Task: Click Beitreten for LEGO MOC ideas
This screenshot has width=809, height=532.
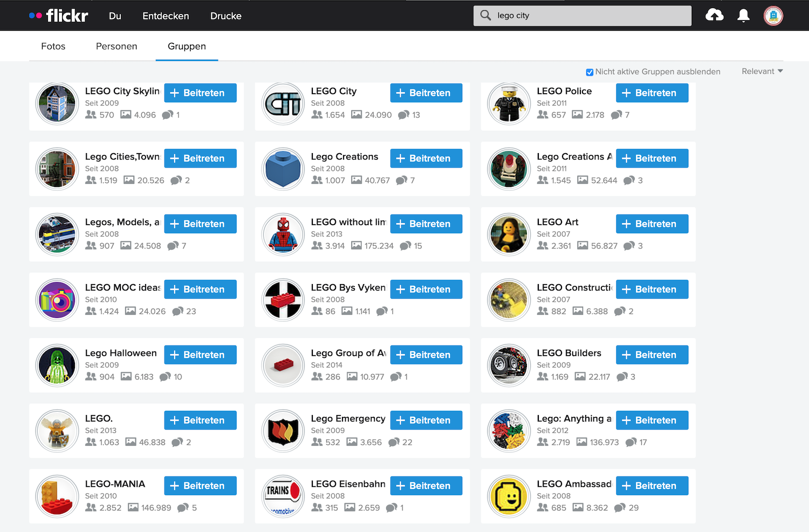Action: coord(201,289)
